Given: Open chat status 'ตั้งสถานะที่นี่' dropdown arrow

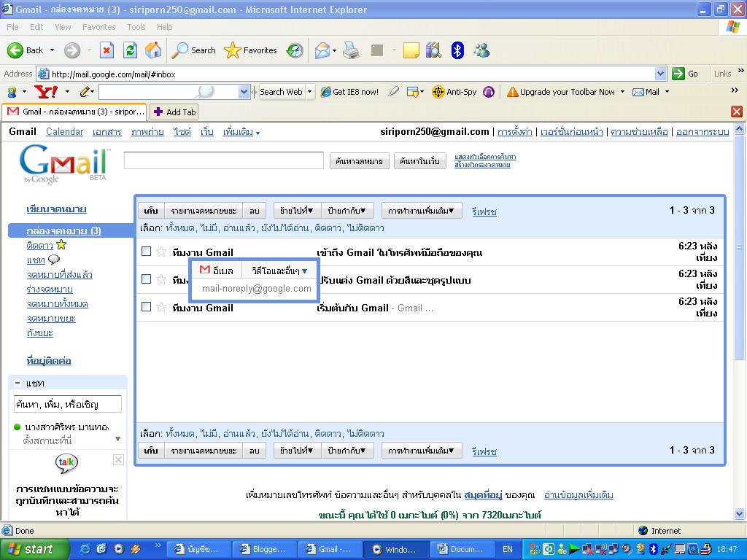Looking at the screenshot, I should [x=117, y=439].
